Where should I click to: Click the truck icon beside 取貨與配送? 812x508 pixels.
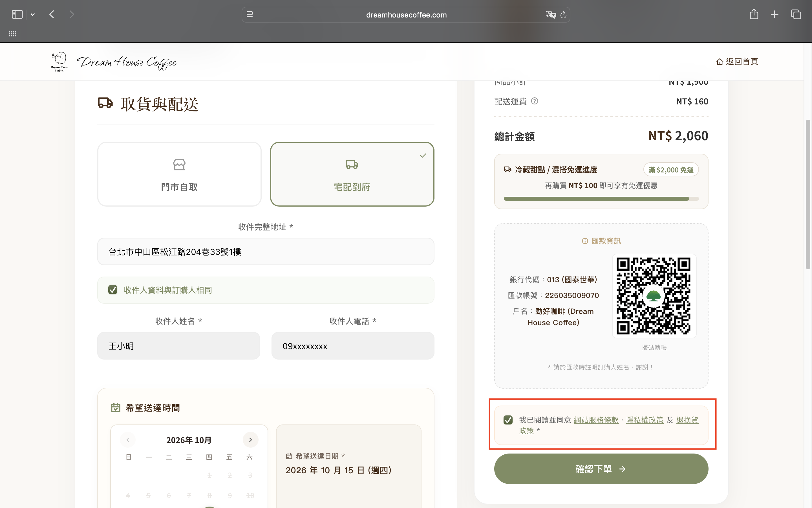pyautogui.click(x=105, y=103)
